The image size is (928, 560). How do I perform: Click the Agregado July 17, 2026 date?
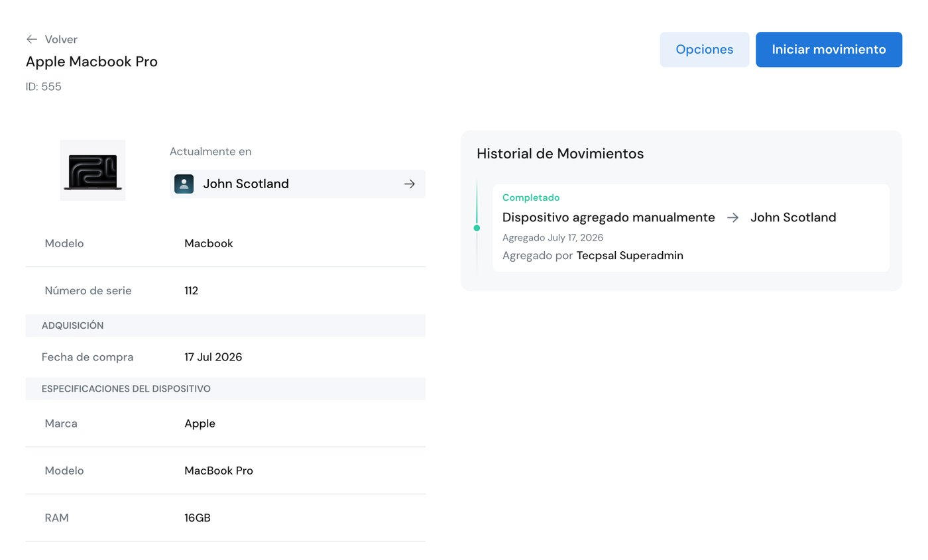553,237
